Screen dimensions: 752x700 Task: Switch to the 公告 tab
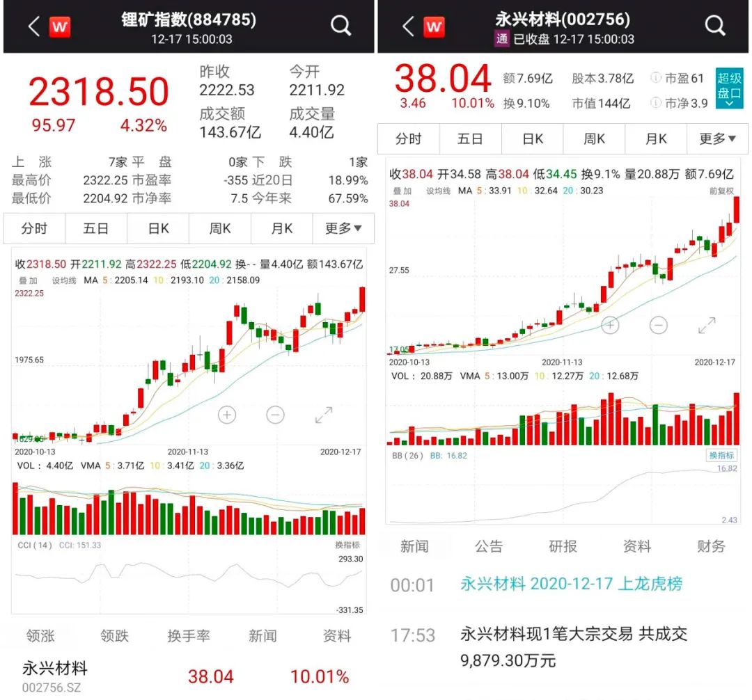click(x=489, y=547)
